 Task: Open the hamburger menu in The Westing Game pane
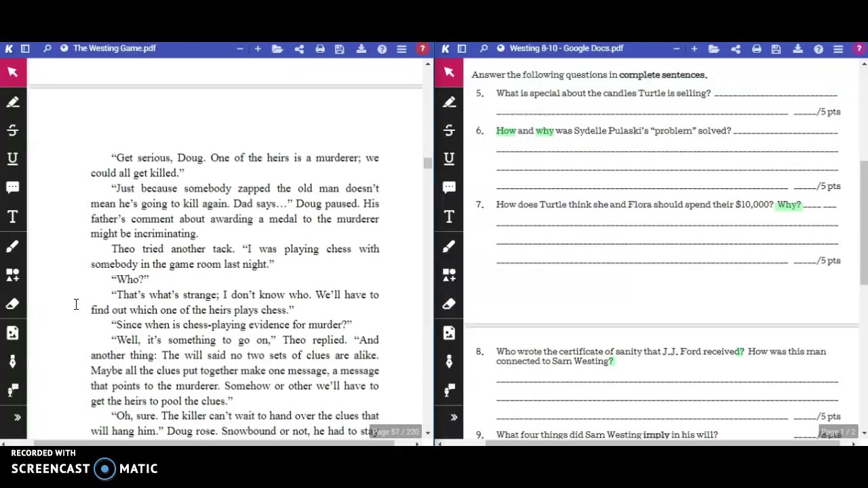click(401, 49)
